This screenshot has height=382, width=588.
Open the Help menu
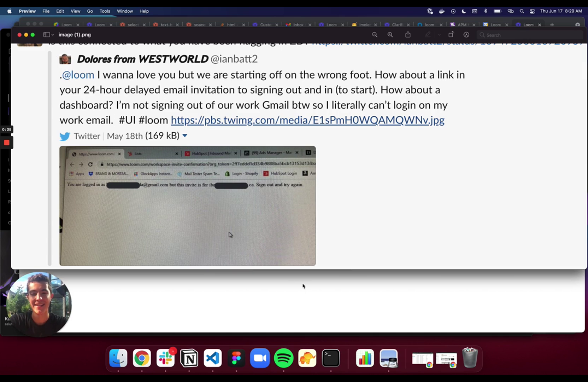click(x=144, y=11)
